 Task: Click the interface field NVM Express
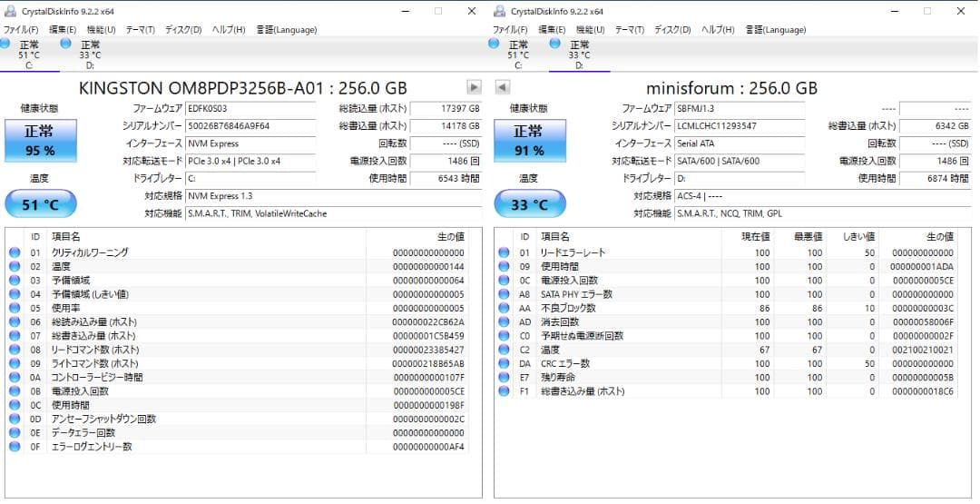click(251, 143)
